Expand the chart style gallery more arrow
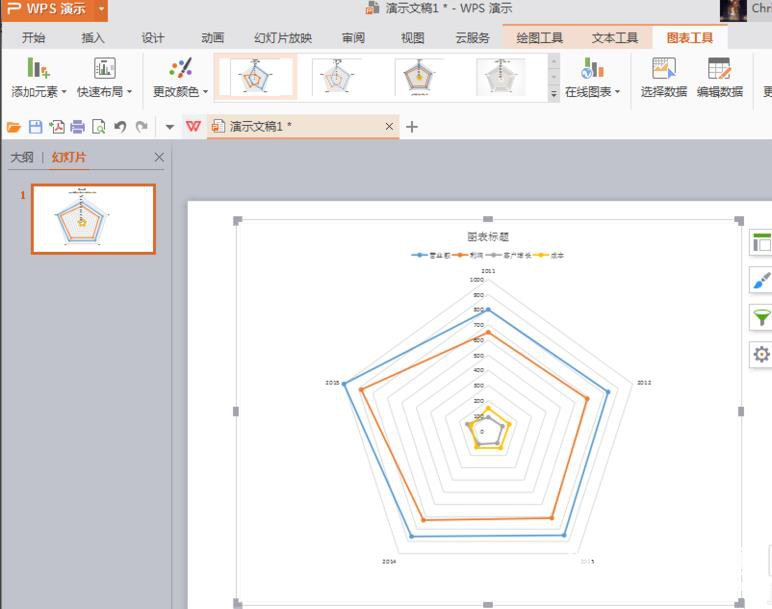The image size is (772, 609). point(554,94)
